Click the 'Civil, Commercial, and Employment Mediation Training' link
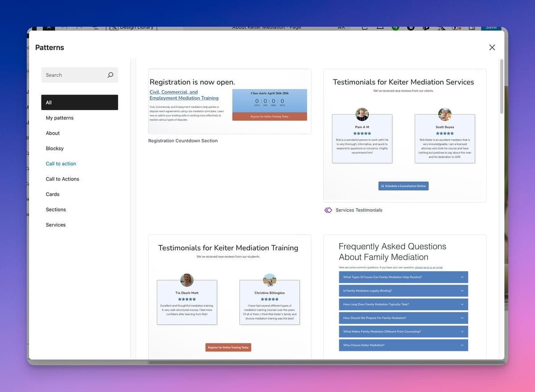 coord(184,95)
